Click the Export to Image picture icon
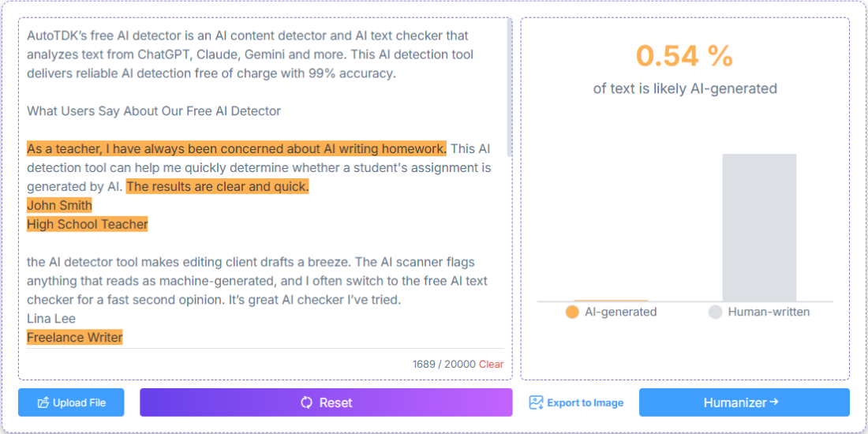Screen dimensions: 868x434 [537, 402]
